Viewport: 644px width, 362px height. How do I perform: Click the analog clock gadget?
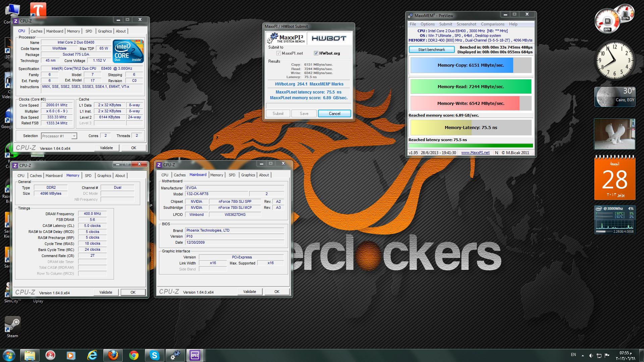[x=615, y=60]
